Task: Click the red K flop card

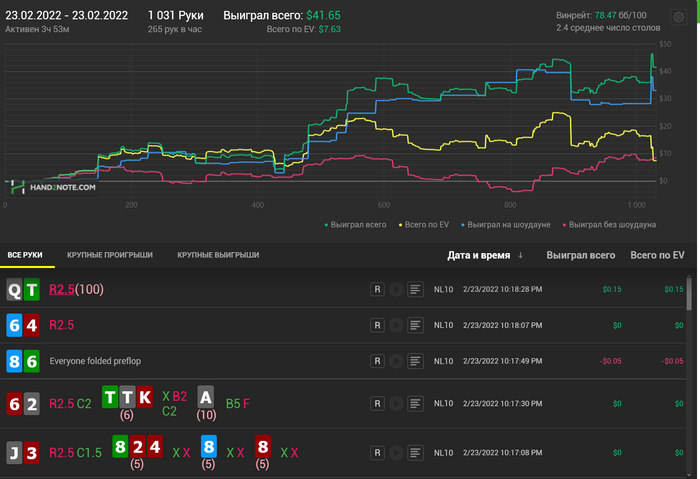Action: point(145,397)
